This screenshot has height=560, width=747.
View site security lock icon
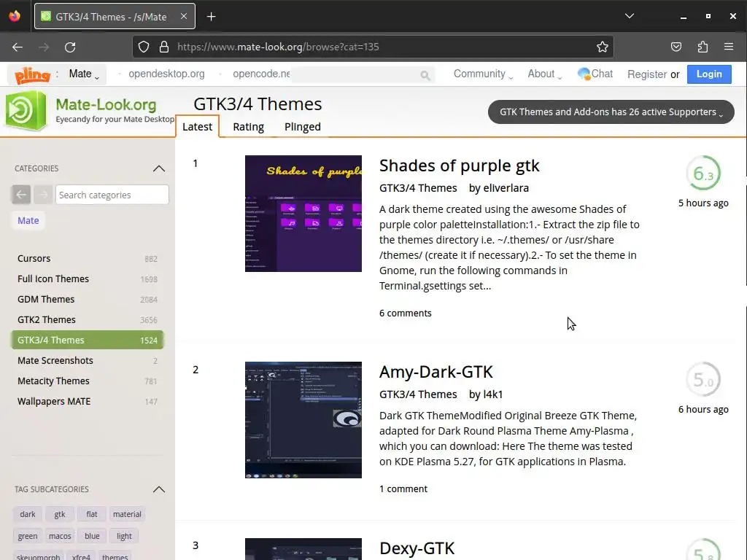pyautogui.click(x=164, y=47)
